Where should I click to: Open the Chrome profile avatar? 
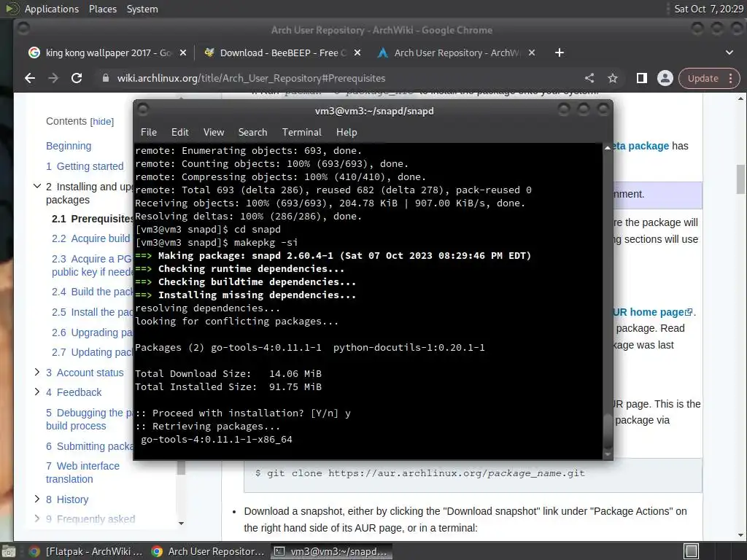[x=665, y=78]
